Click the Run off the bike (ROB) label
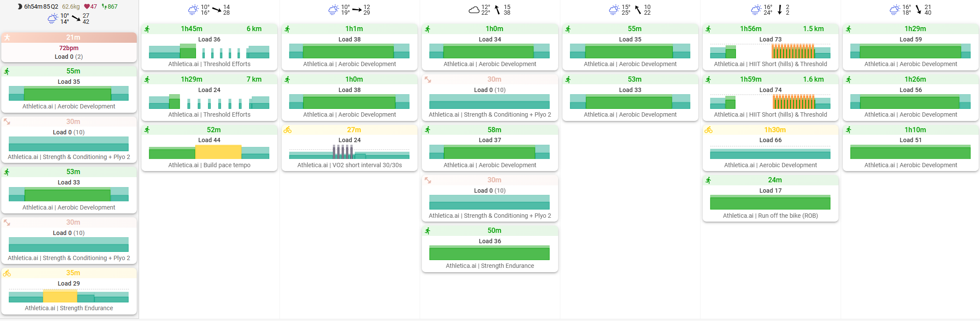980x321 pixels. (770, 216)
